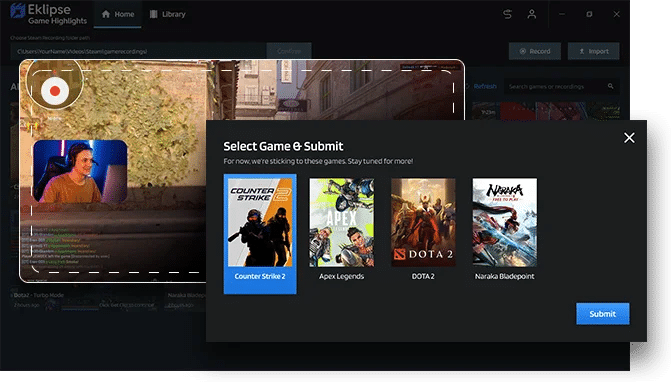Click the 'Dota2 - Turbo Mode' recording title
671x382 pixels.
[x=38, y=295]
